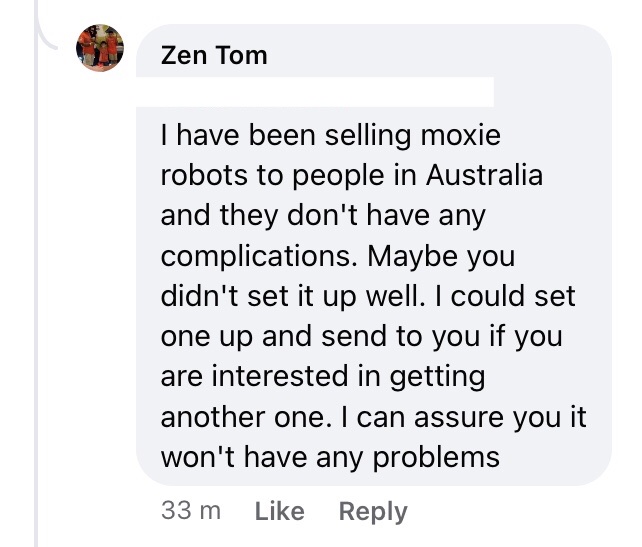Open the Zen Tom profile name link
The image size is (642, 547).
[x=214, y=55]
